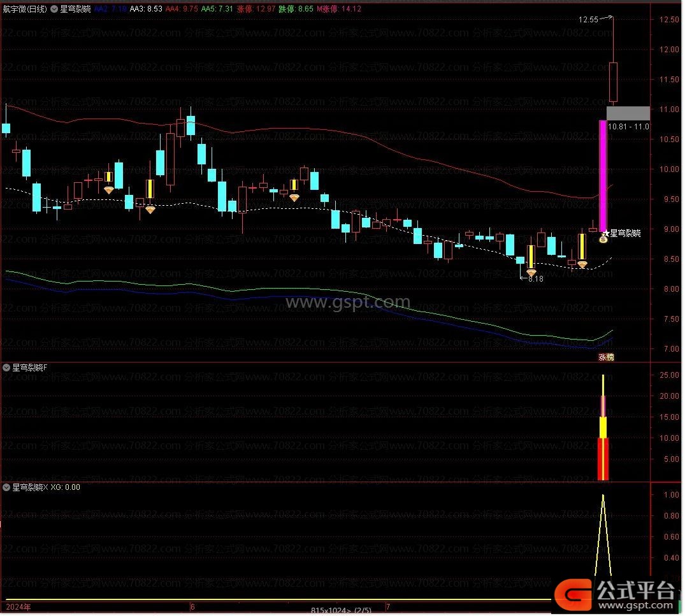The height and width of the screenshot is (616, 685).
Task: Click the 8.18 low price label
Action: [537, 279]
